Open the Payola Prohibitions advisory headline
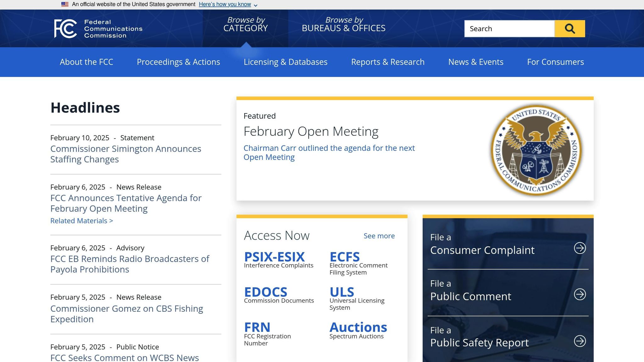Screen dimensions: 644x362 coord(130,264)
